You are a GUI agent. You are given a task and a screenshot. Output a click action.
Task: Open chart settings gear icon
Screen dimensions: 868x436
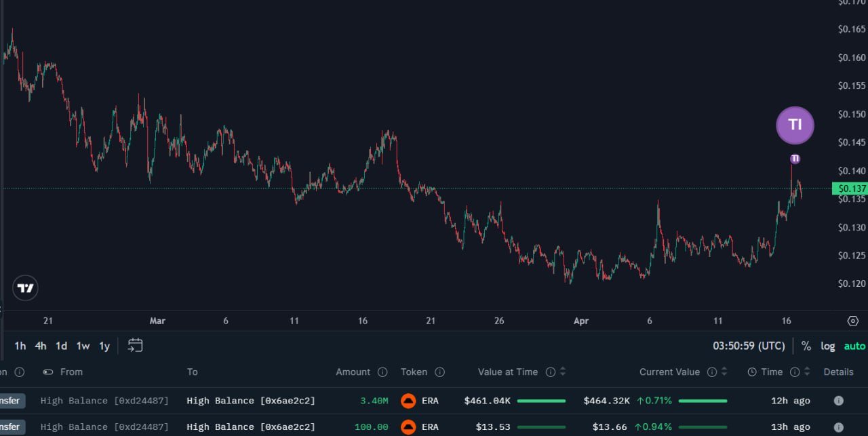click(x=852, y=321)
